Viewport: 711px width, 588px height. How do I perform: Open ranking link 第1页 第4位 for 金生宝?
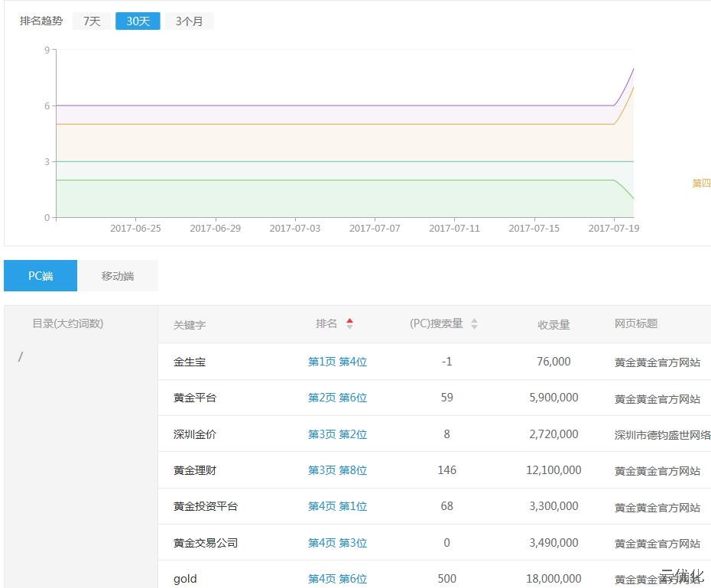coord(337,362)
